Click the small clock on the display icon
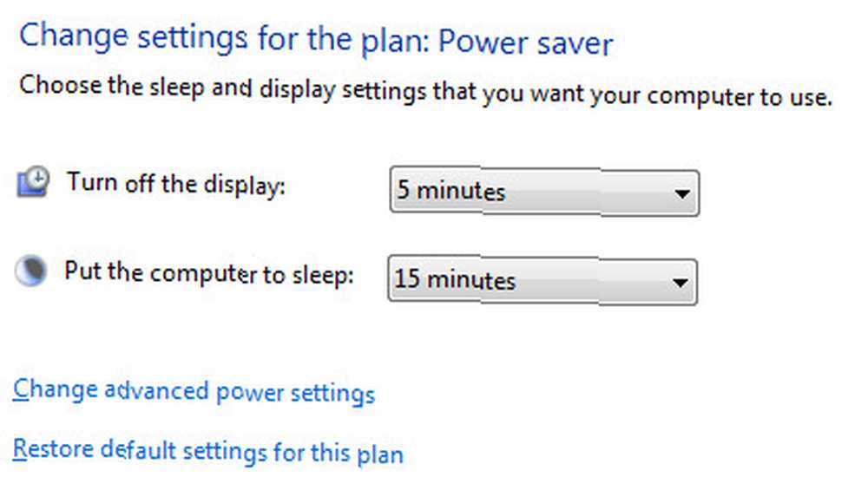The height and width of the screenshot is (490, 868). pos(37,176)
